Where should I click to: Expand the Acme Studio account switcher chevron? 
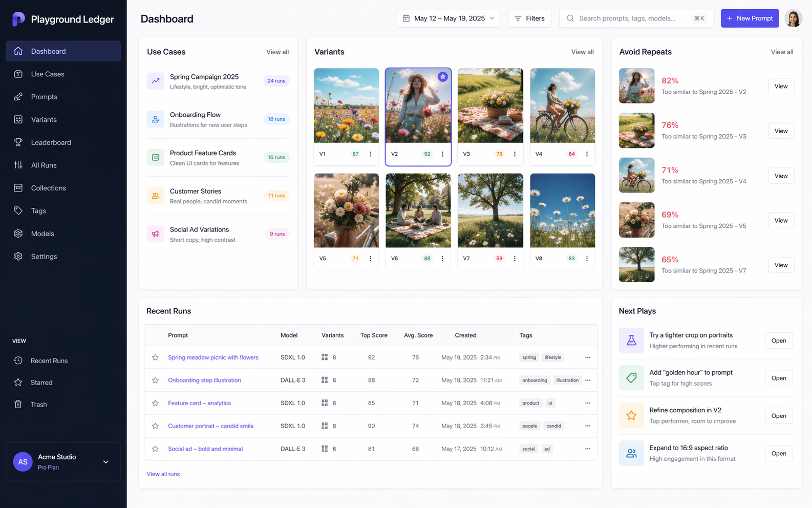coord(106,462)
